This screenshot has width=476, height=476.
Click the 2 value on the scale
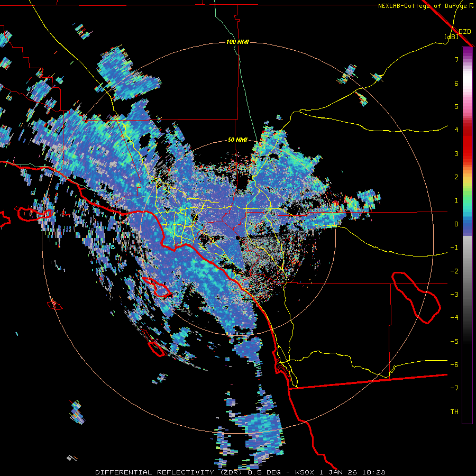456,177
